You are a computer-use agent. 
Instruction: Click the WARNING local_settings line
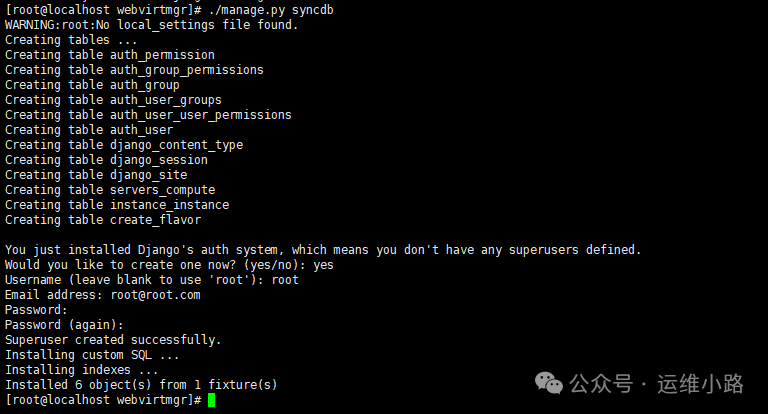(x=151, y=25)
